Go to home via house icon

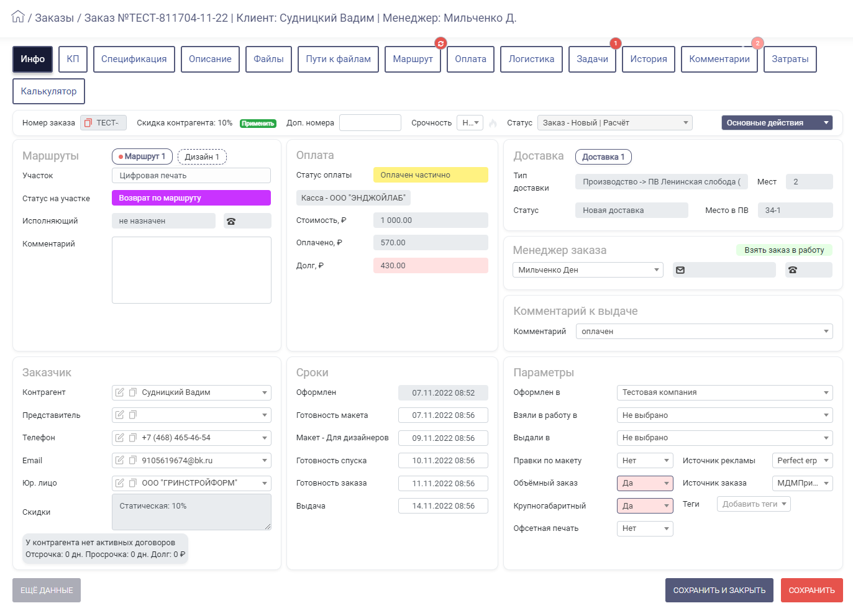pyautogui.click(x=18, y=17)
